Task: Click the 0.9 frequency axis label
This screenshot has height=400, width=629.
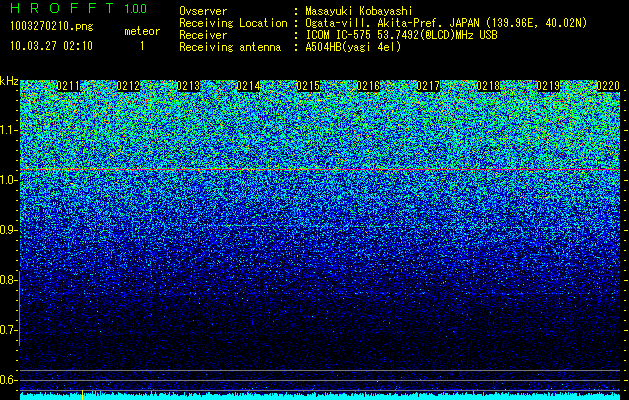Action: click(8, 230)
